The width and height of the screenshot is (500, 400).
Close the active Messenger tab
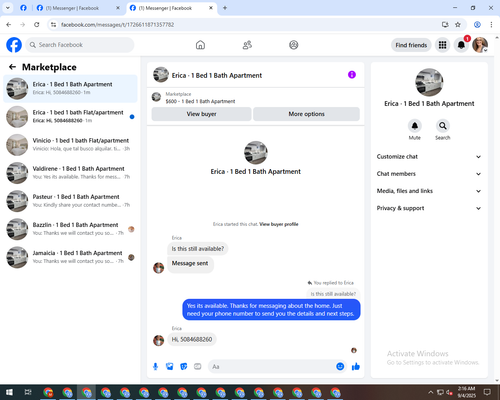tap(211, 8)
